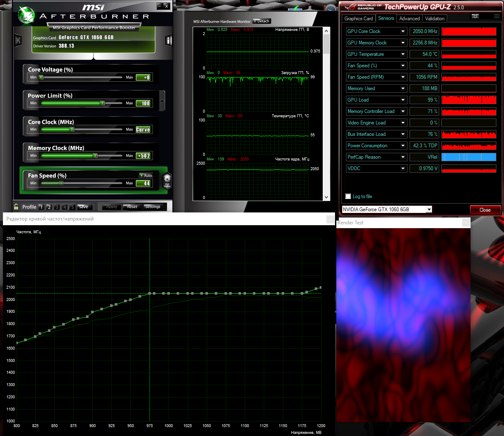Click the Reset button in Afterburner
The image size is (504, 436).
(x=132, y=207)
